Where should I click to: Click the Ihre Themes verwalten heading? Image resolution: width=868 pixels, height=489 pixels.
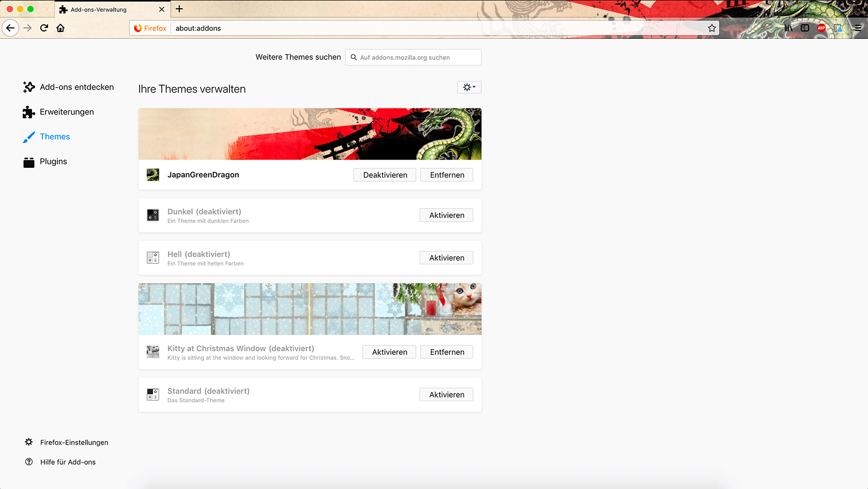(192, 89)
